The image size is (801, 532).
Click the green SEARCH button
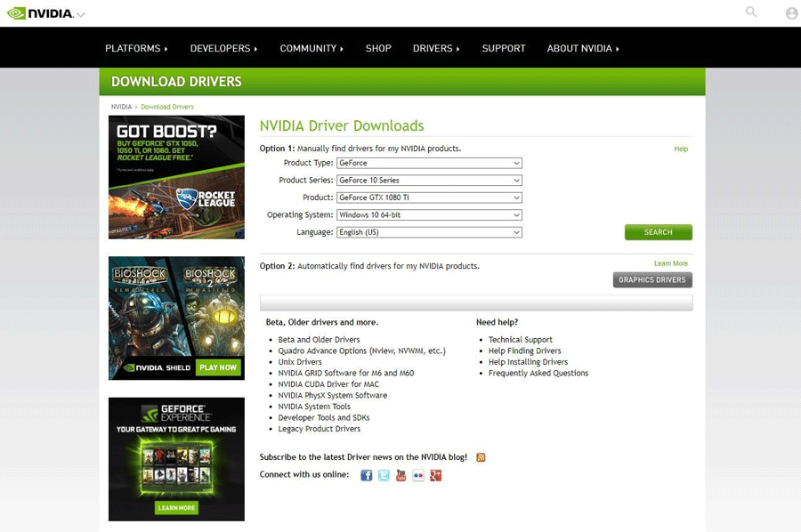point(659,232)
